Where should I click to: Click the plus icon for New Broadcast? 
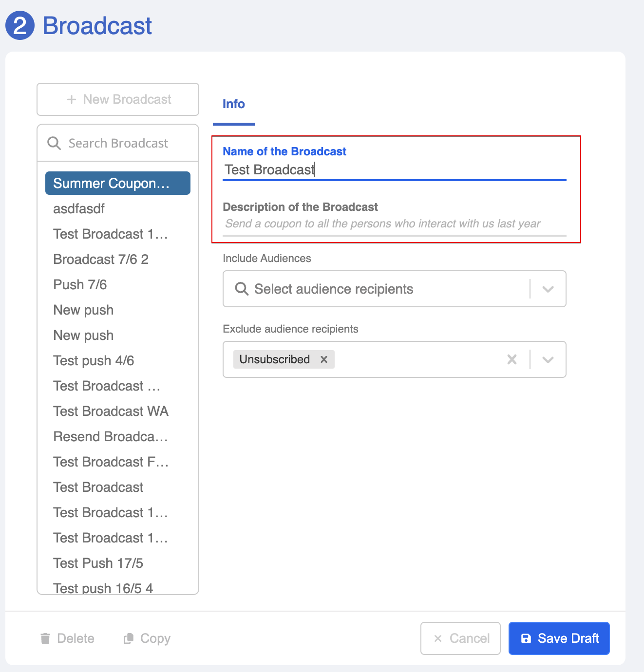(x=72, y=99)
